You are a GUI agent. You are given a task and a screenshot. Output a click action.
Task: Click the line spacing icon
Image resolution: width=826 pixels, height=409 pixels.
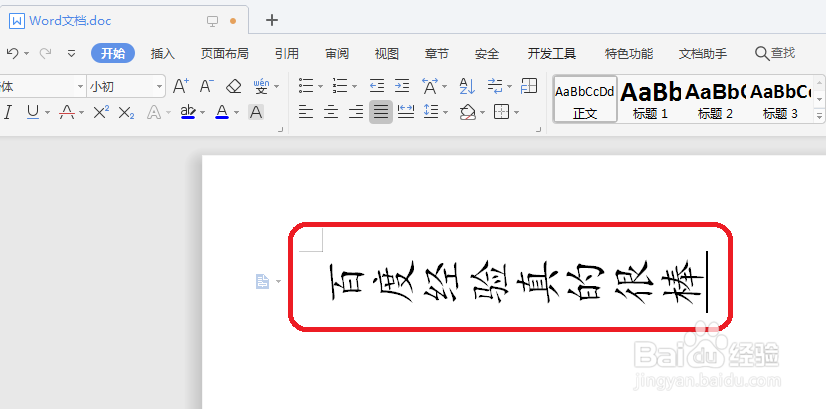point(431,112)
